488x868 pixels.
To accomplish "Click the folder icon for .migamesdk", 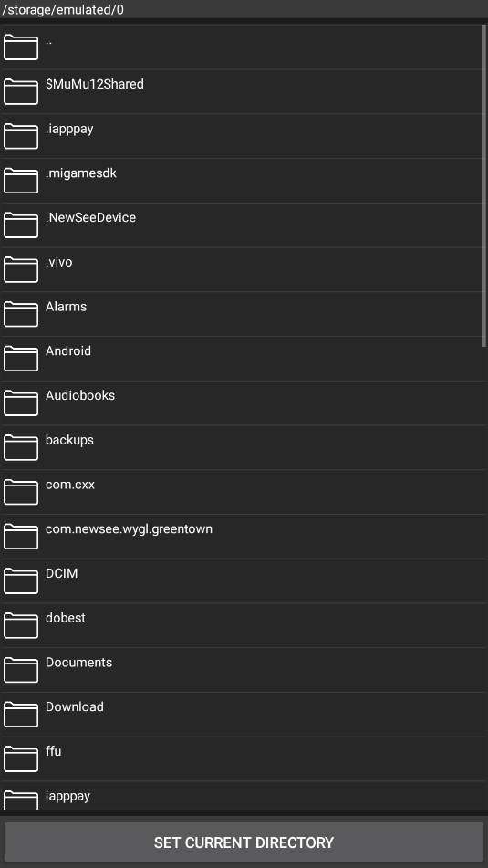I will pos(21,181).
